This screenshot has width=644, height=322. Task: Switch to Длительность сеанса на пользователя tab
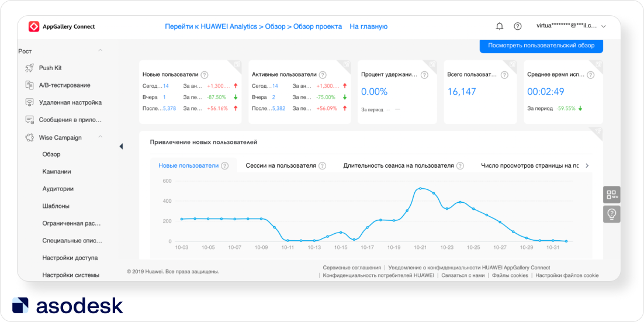[399, 165]
